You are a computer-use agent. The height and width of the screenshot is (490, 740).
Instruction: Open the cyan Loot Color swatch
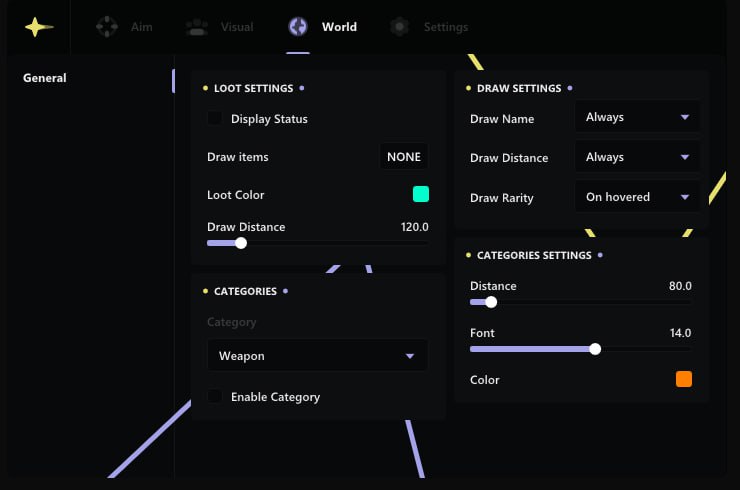(421, 194)
